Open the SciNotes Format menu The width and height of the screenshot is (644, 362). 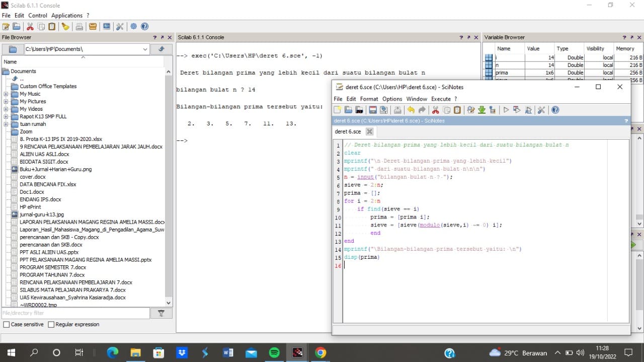coord(369,99)
